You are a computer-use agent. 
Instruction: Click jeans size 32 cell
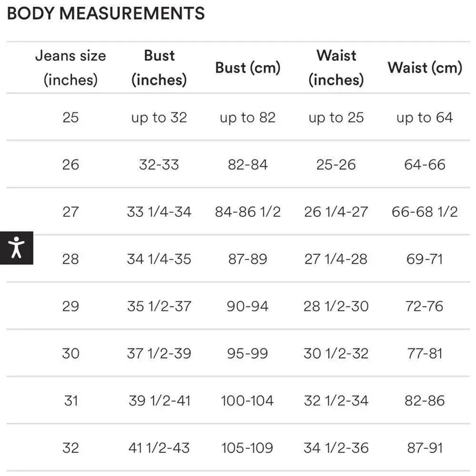pos(70,448)
